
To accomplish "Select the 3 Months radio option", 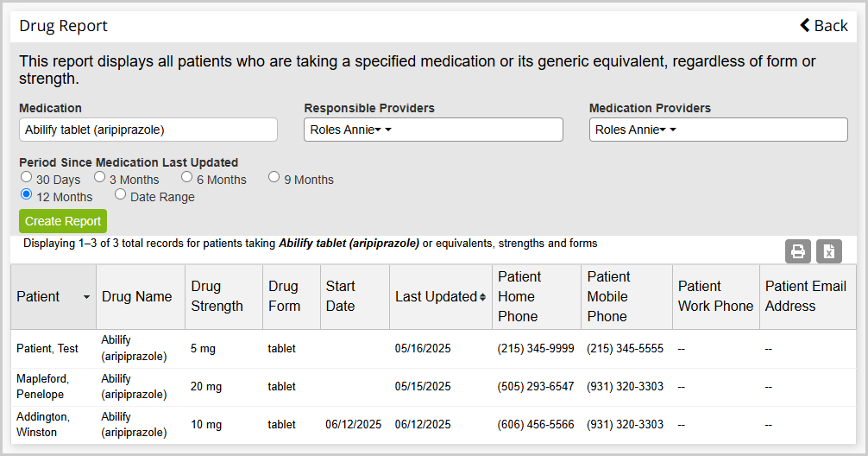I will pyautogui.click(x=99, y=177).
